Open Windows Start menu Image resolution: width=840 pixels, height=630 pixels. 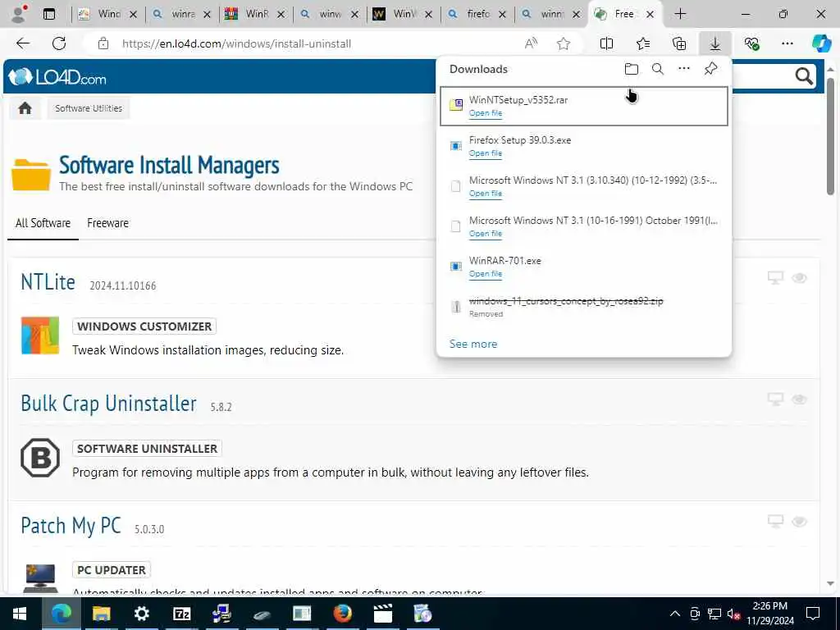(x=20, y=614)
